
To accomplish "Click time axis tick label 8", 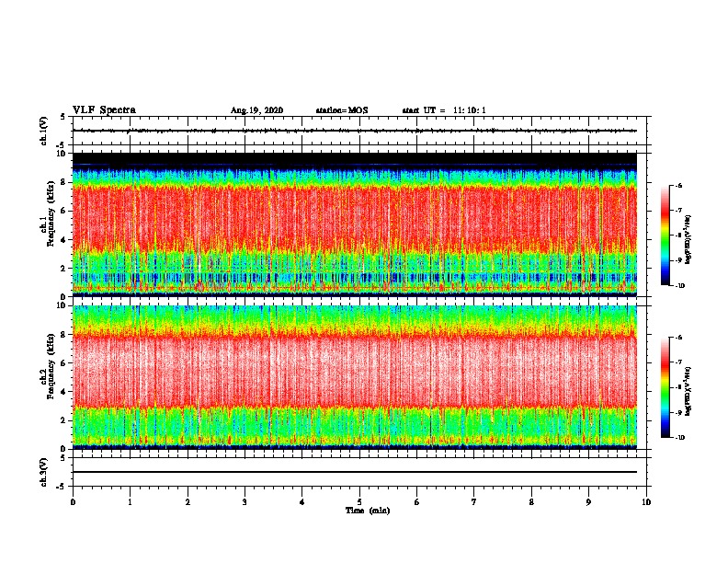I will pyautogui.click(x=531, y=502).
